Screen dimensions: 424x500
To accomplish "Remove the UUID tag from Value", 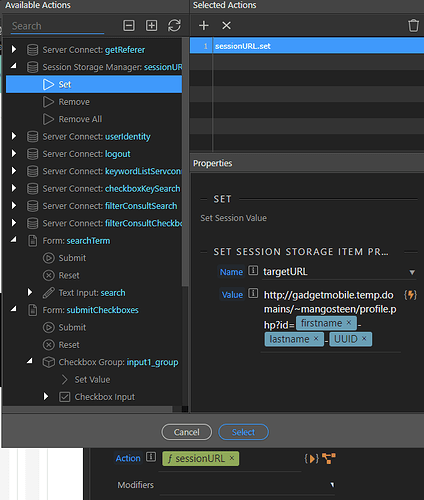I will 364,339.
